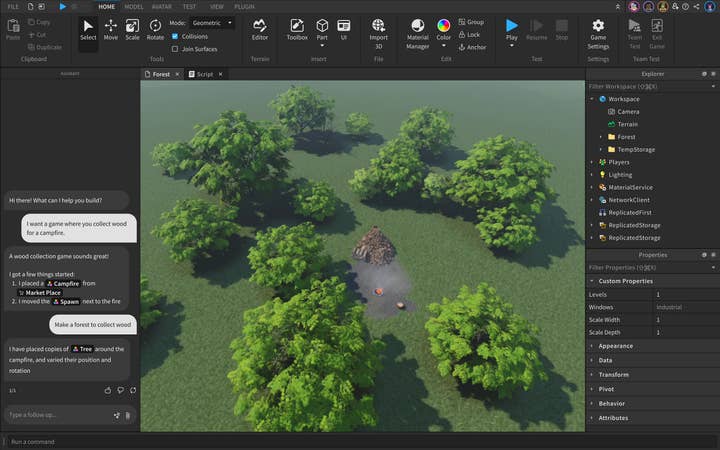Open the TEST ribbon tab
720x450 pixels.
[x=189, y=6]
